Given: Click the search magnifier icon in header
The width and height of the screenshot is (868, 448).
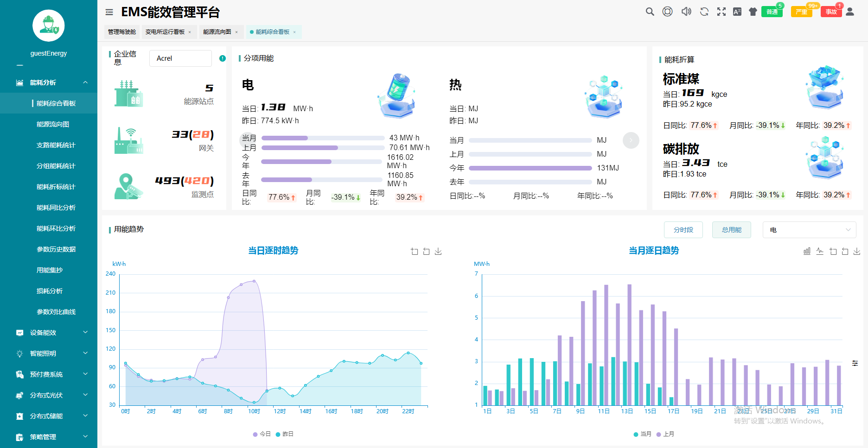Looking at the screenshot, I should [650, 12].
